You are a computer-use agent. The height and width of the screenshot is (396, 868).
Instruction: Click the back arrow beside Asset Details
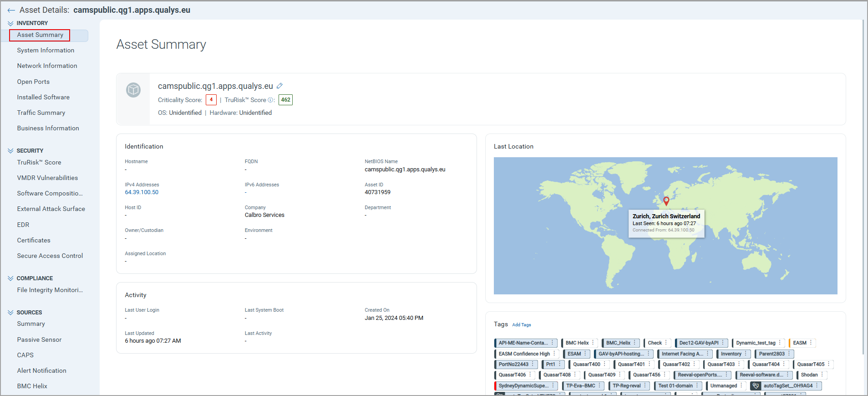tap(11, 10)
